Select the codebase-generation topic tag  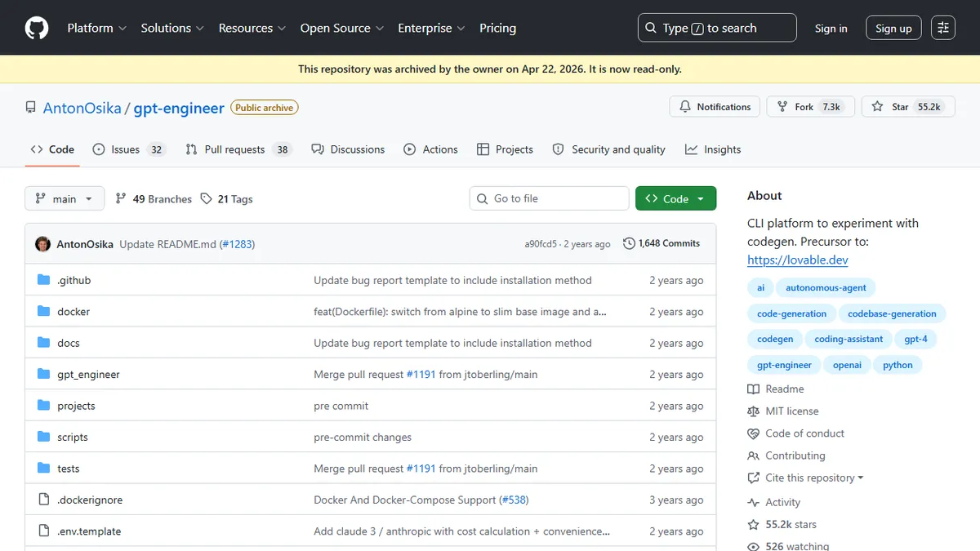(x=892, y=313)
